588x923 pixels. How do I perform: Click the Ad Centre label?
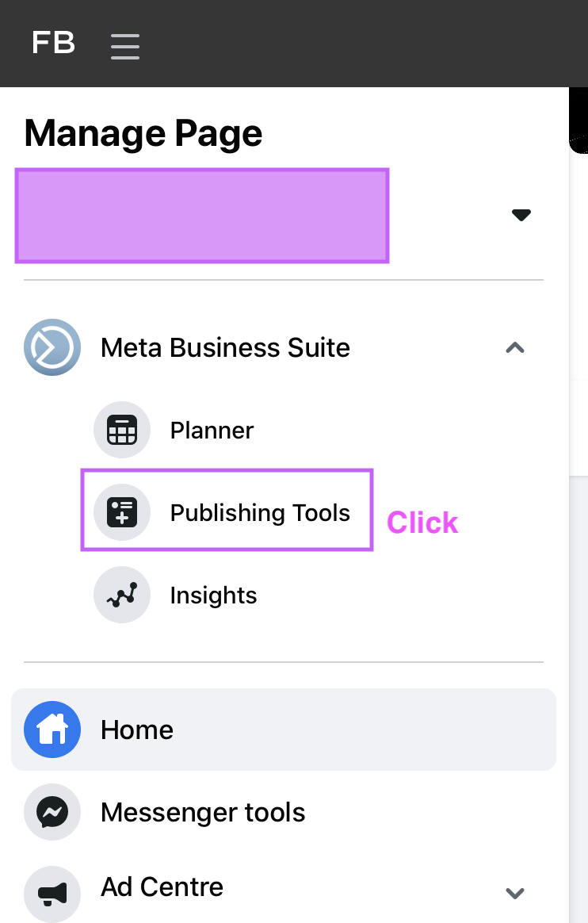(x=162, y=887)
